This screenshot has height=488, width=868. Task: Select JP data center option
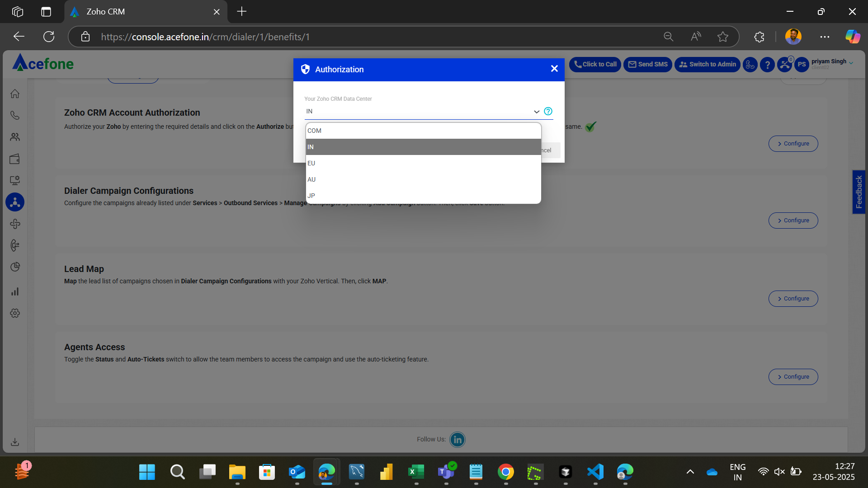click(423, 196)
